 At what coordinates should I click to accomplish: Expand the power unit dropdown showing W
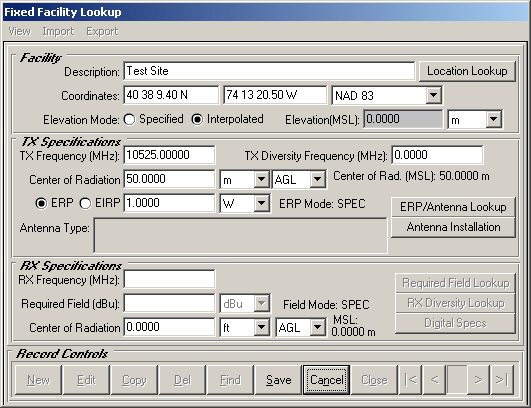coord(261,203)
